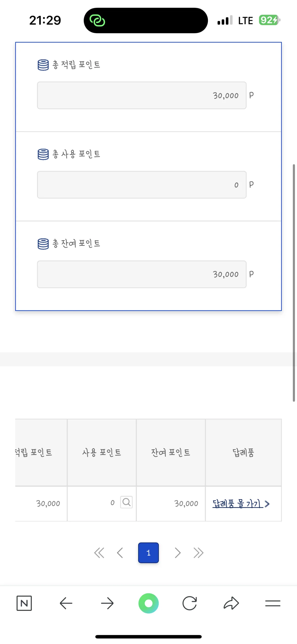Reload the page with the refresh icon
This screenshot has width=297, height=644.
pyautogui.click(x=190, y=603)
